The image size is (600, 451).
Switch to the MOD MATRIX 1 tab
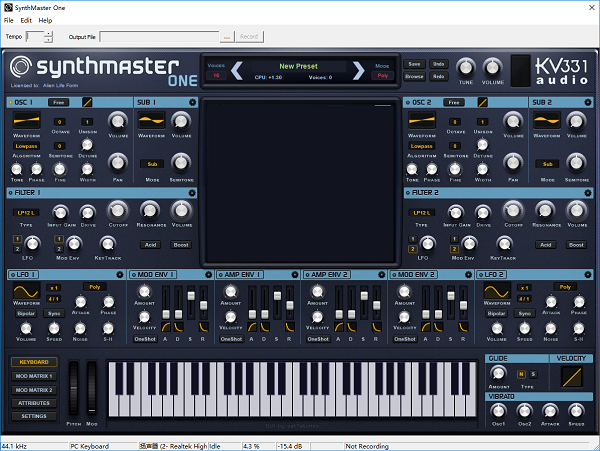click(x=34, y=376)
